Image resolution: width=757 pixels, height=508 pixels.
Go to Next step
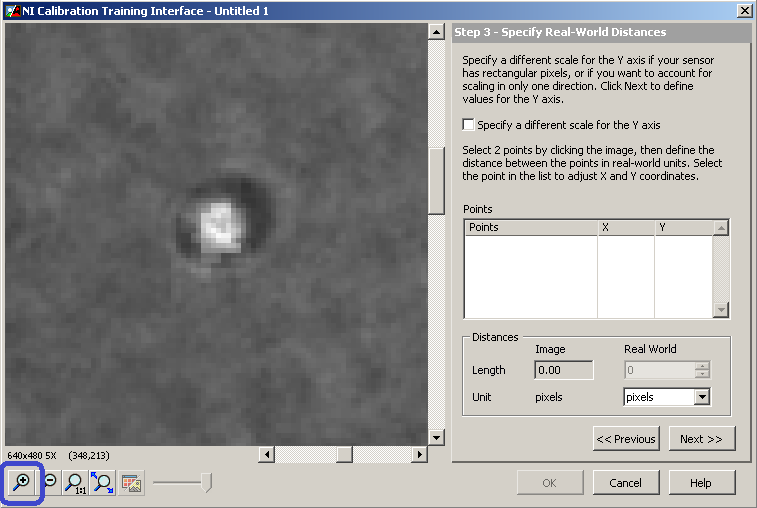click(702, 438)
